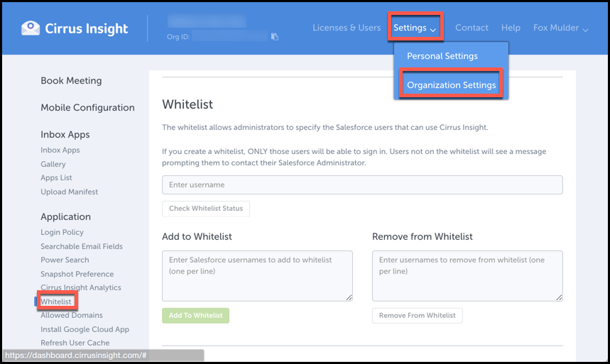Screen dimensions: 610x364
Task: Go to Upload Manifest
Action: click(x=70, y=192)
